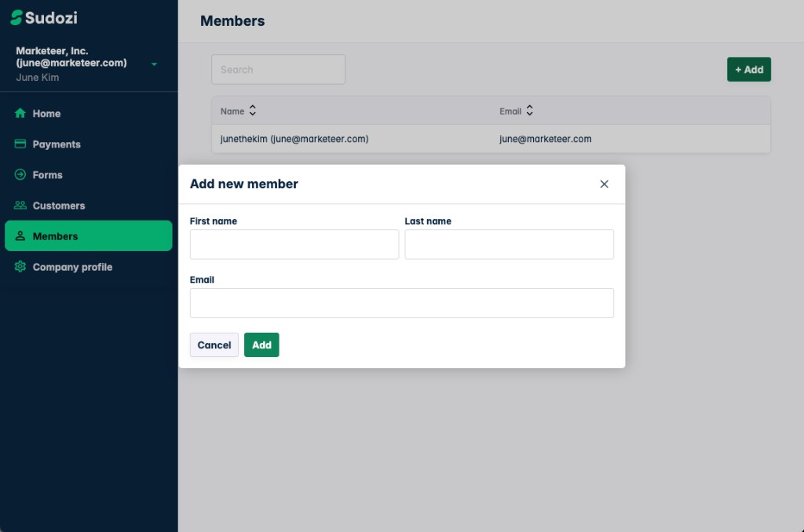The height and width of the screenshot is (532, 804).
Task: Select the Home icon in the sidebar
Action: pyautogui.click(x=20, y=113)
